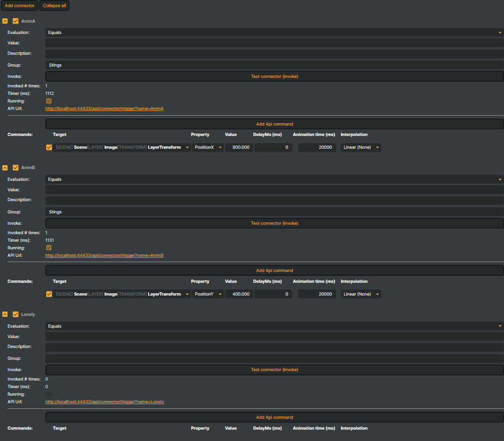Click the Add connector button

click(19, 6)
